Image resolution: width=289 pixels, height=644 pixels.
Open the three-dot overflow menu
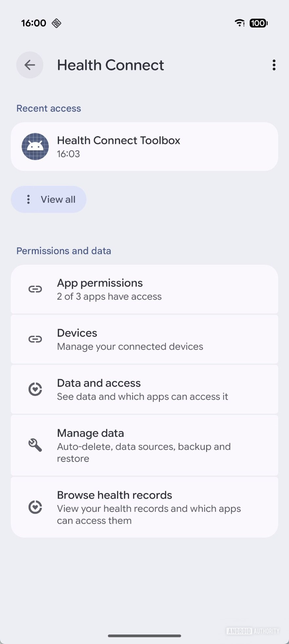(x=274, y=65)
